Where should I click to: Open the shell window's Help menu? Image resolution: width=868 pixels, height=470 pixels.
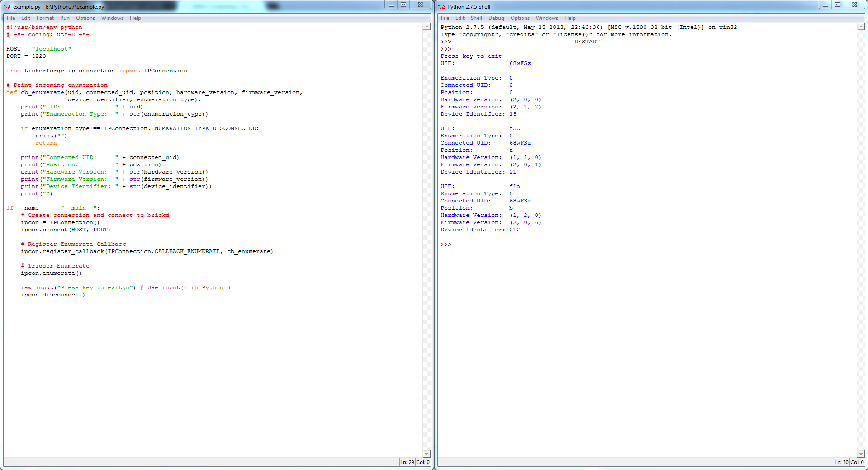click(x=570, y=18)
